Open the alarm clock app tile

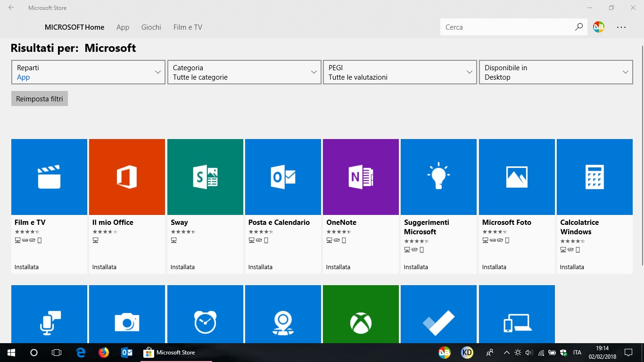point(205,314)
